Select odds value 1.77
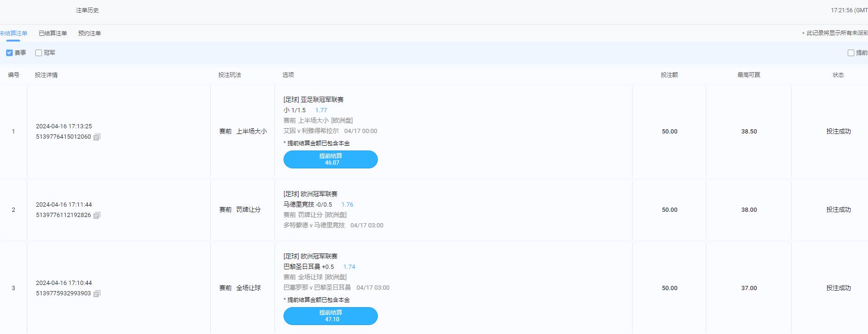868x334 pixels. (321, 110)
